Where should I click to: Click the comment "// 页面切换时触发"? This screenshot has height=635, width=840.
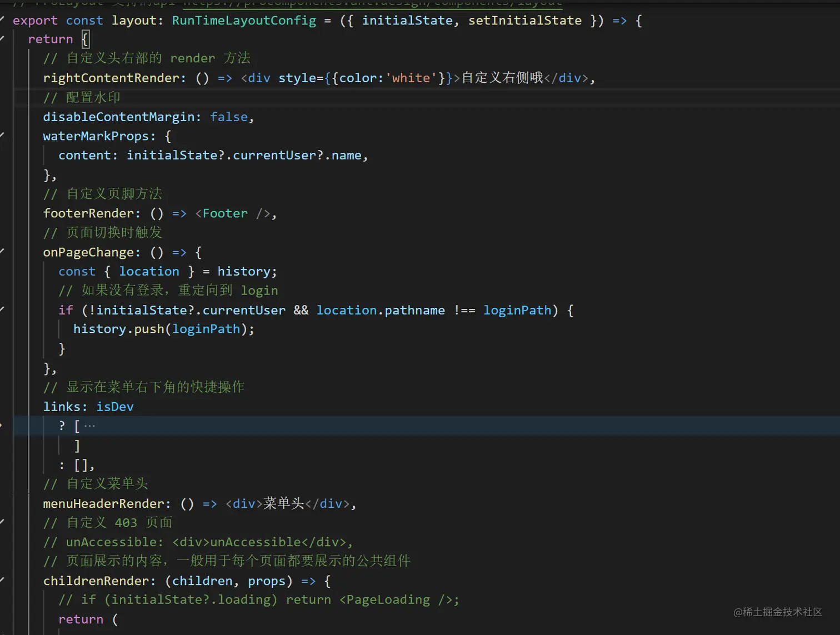103,232
